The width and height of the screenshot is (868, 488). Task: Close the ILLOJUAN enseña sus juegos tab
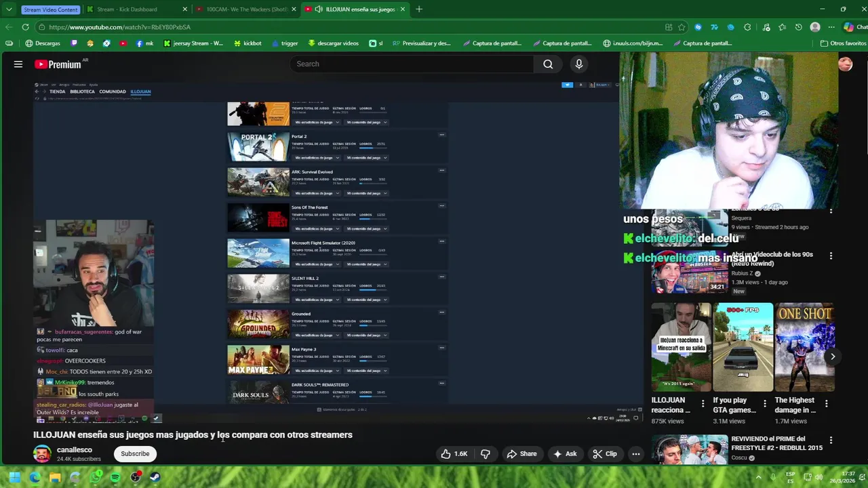pos(403,9)
